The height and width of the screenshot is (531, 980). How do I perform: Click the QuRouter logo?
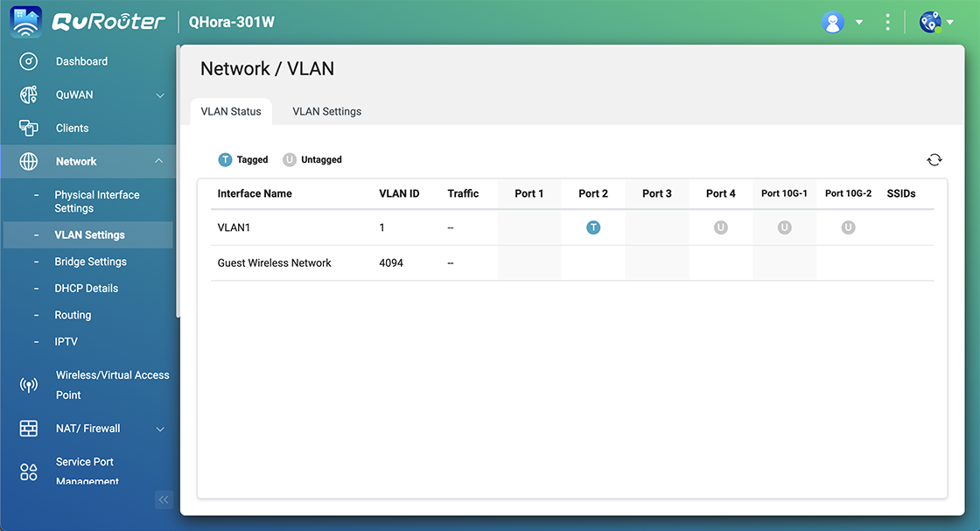coord(109,21)
